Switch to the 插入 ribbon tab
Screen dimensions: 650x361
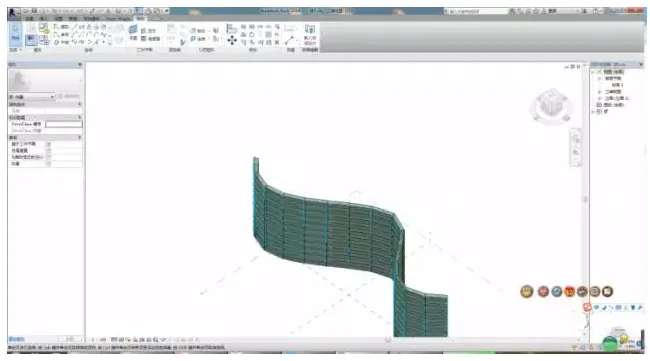[x=43, y=19]
